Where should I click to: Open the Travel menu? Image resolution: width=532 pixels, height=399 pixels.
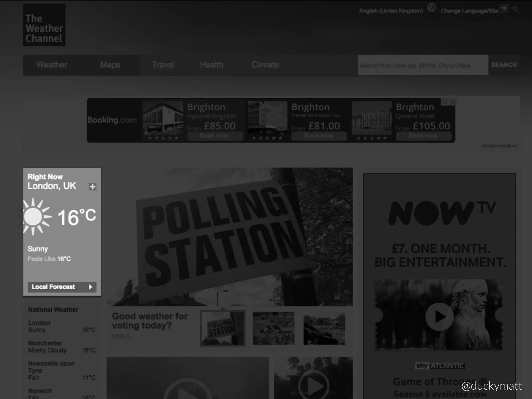coord(163,65)
